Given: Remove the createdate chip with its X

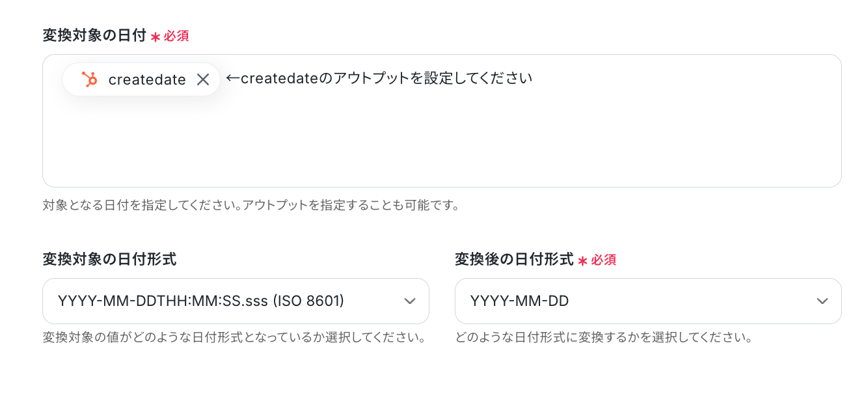Looking at the screenshot, I should (203, 79).
